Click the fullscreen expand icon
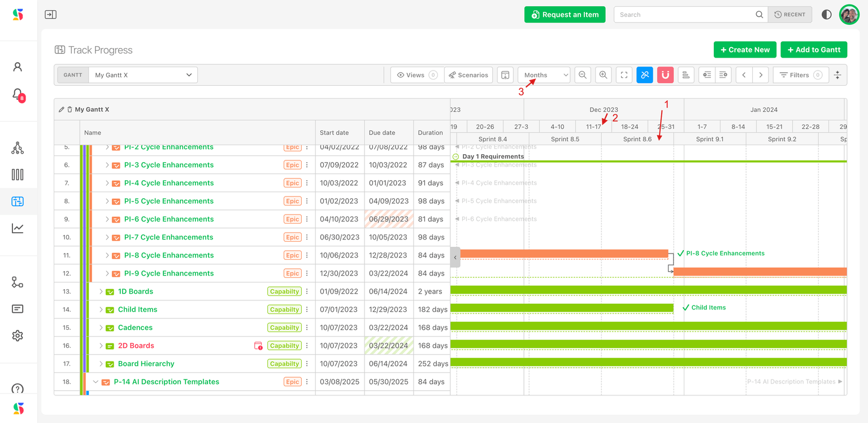The height and width of the screenshot is (423, 868). [x=624, y=75]
